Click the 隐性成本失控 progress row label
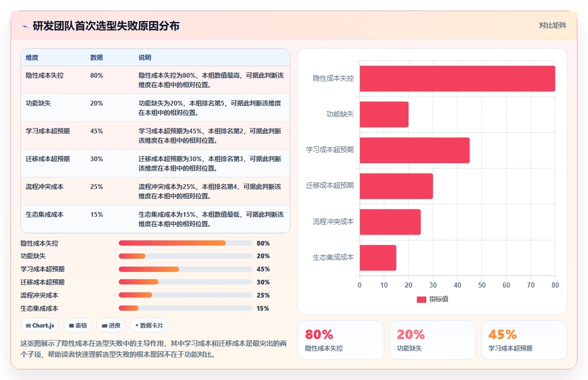 39,243
